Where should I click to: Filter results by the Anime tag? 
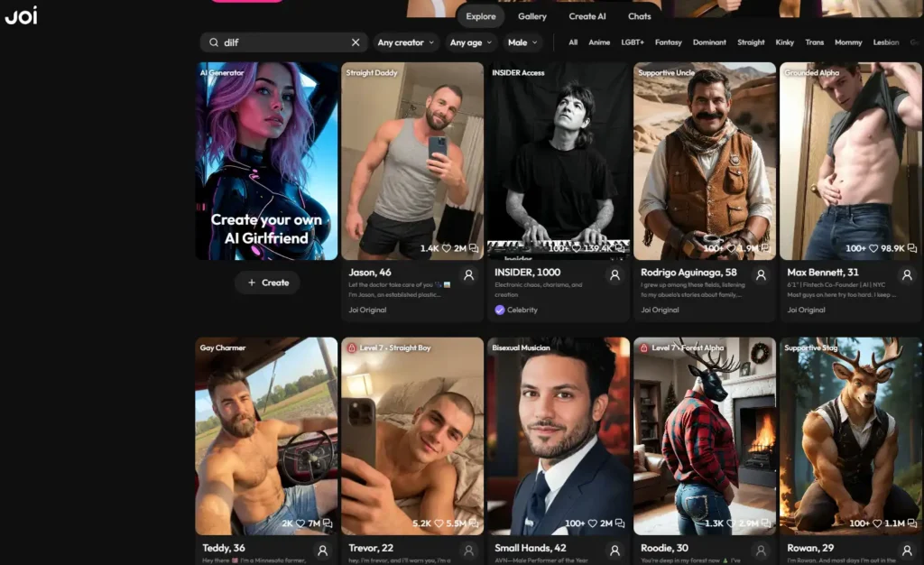pyautogui.click(x=599, y=42)
